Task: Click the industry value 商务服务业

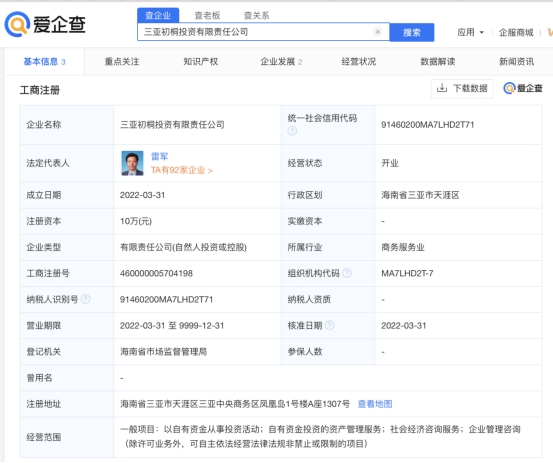Action: [x=403, y=247]
